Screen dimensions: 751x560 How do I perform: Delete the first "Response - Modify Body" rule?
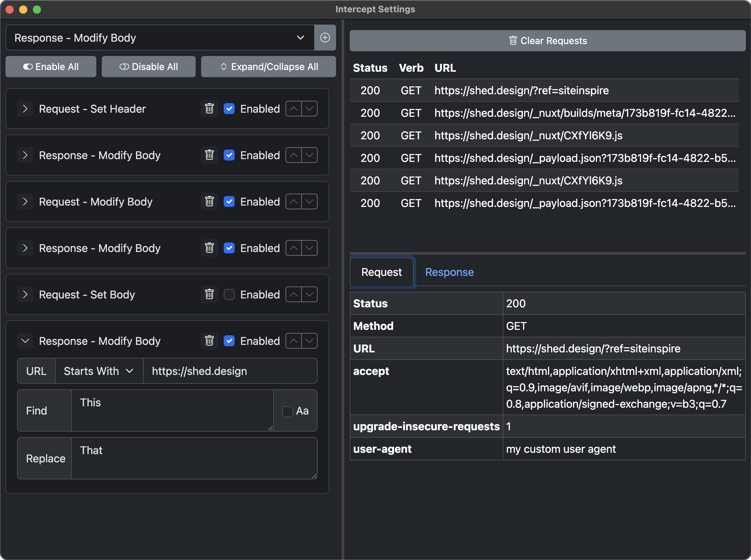tap(209, 155)
